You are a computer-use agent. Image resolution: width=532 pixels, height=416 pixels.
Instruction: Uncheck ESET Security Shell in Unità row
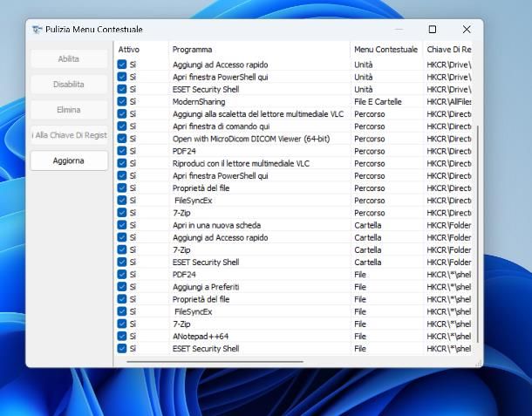122,89
